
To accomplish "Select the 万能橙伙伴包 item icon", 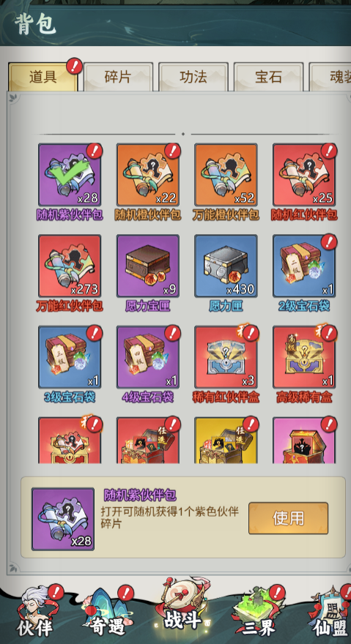I will (226, 175).
